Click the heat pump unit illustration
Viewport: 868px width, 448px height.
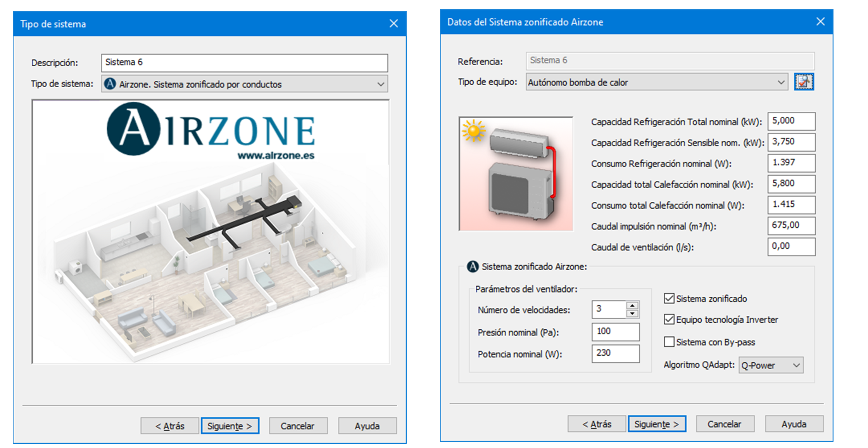coord(516,174)
